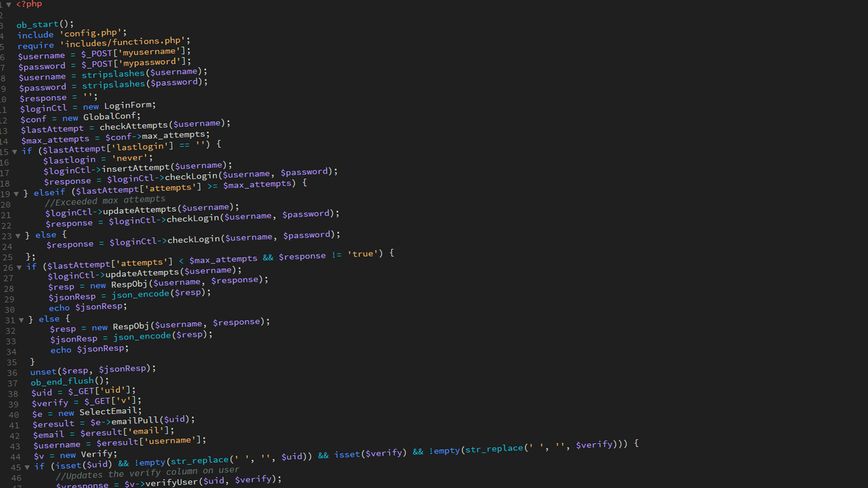Viewport: 868px width, 488px height.
Task: Click line number 36 in the gutter
Action: 12,373
